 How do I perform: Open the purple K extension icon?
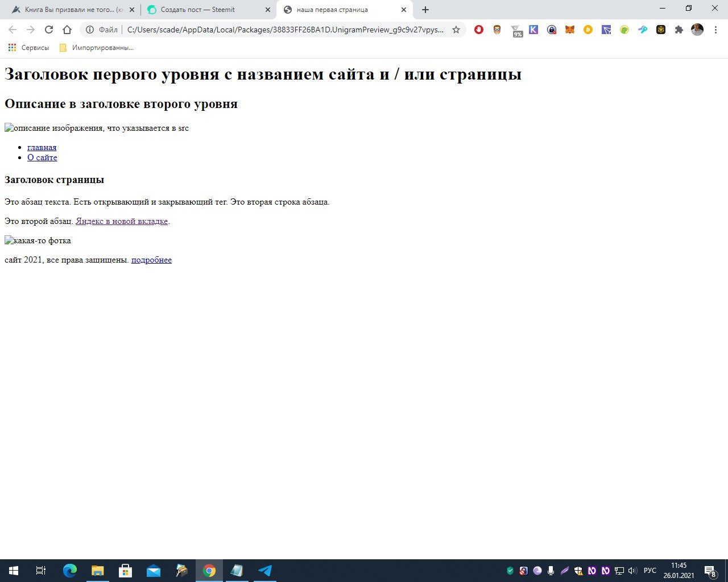point(533,30)
